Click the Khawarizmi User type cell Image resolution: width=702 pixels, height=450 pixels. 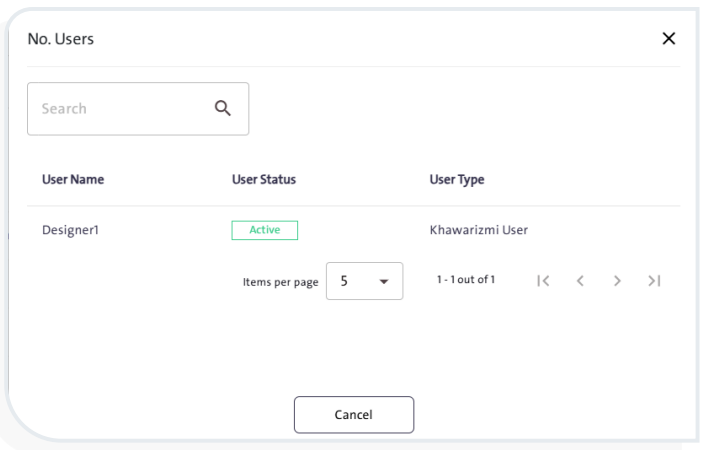pyautogui.click(x=478, y=230)
